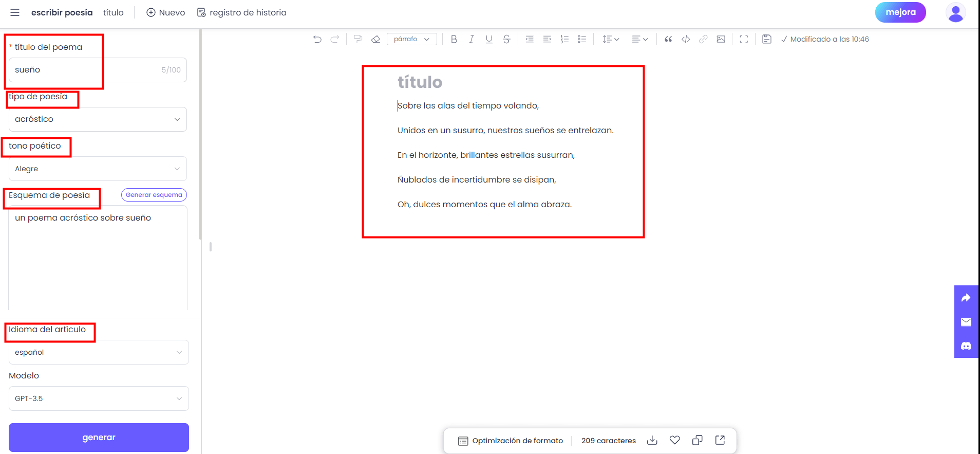
Task: Open the text alignment dropdown
Action: [640, 39]
